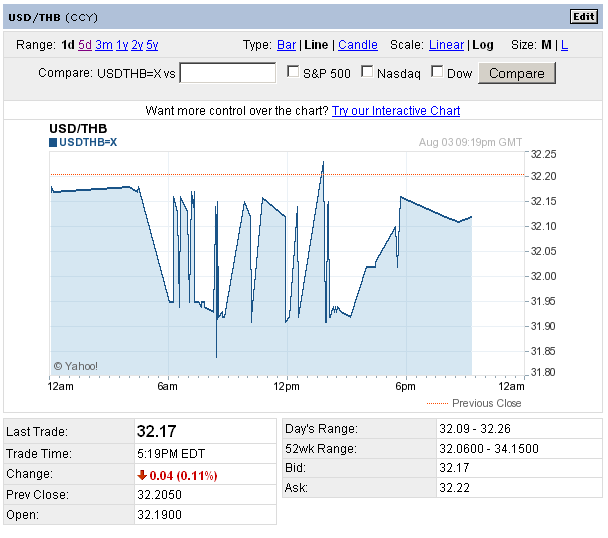608x538 pixels.
Task: Click the Edit button in header
Action: pos(582,16)
